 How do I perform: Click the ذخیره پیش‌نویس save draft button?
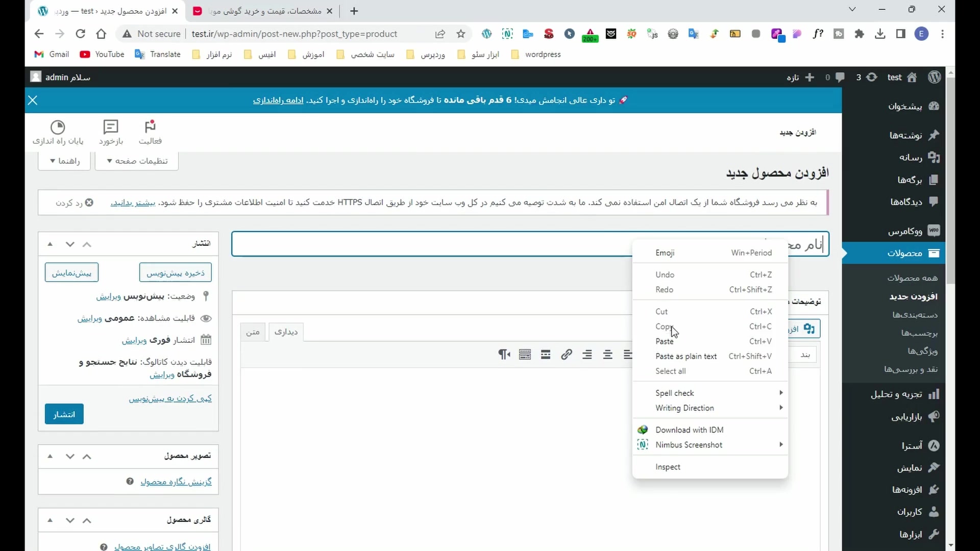(175, 272)
